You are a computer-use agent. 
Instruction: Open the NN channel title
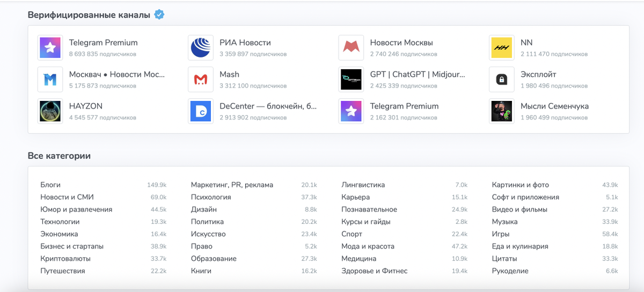(x=526, y=42)
